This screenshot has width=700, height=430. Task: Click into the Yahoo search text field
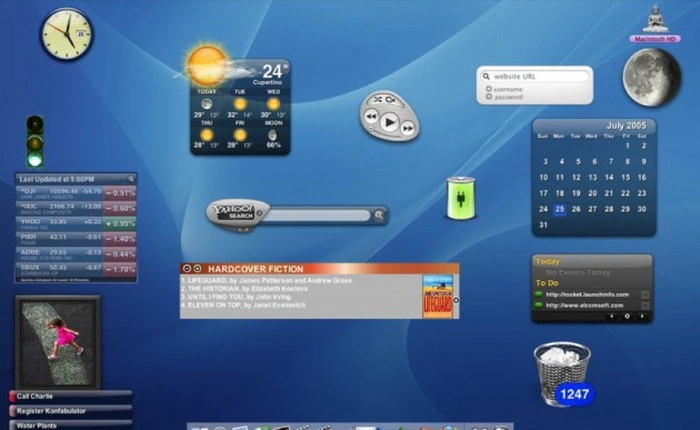(x=317, y=215)
